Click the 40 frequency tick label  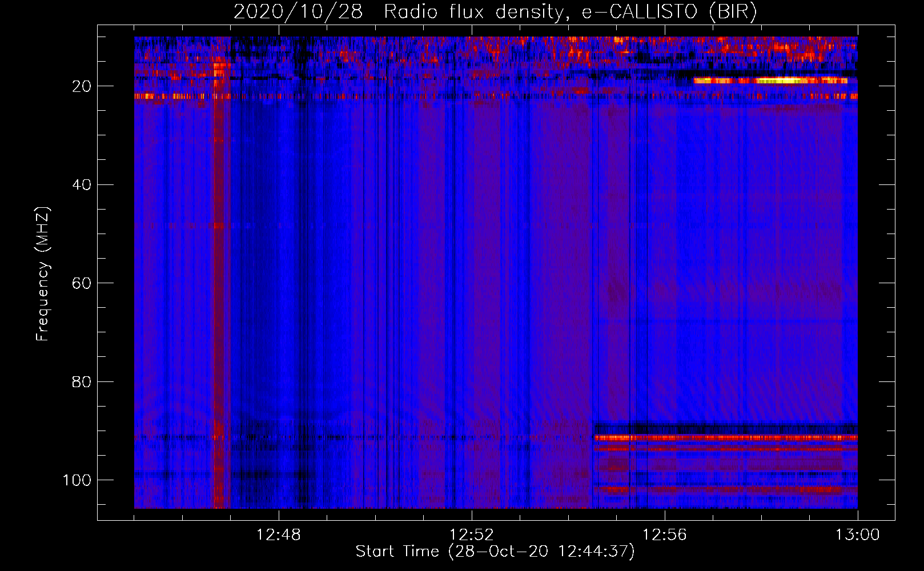pyautogui.click(x=82, y=184)
